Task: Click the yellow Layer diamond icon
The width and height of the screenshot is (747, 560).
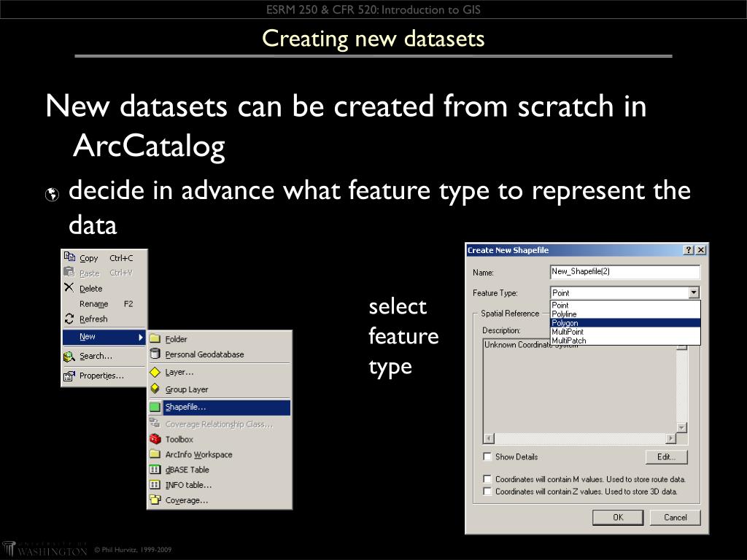Action: [x=155, y=372]
